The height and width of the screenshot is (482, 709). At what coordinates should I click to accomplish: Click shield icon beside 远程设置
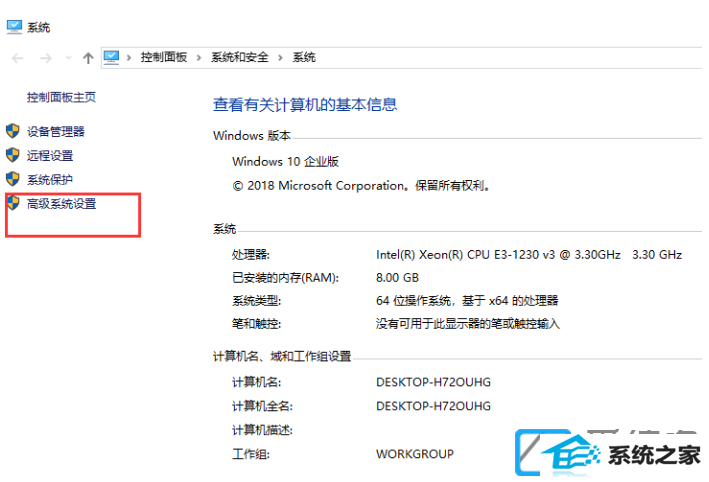pyautogui.click(x=13, y=155)
